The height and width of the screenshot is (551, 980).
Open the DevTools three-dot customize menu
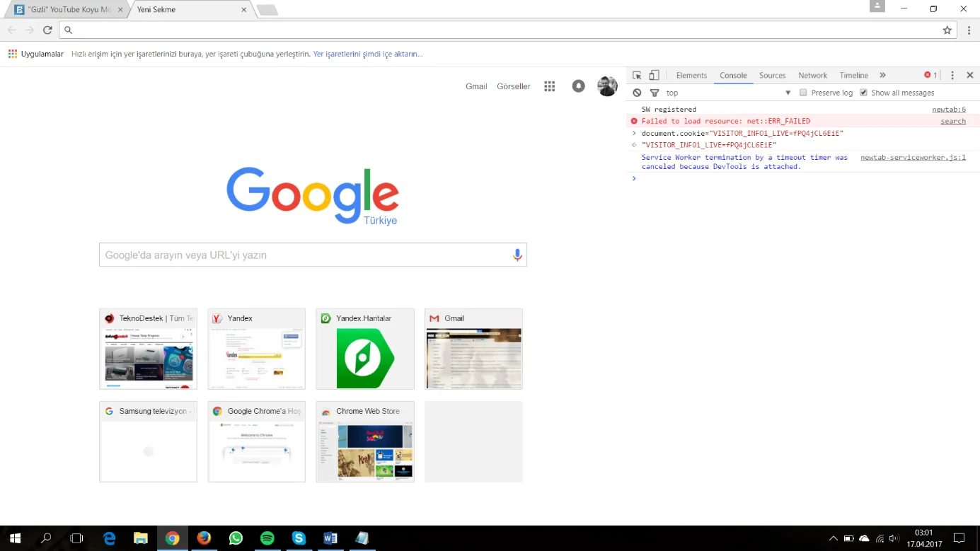952,75
